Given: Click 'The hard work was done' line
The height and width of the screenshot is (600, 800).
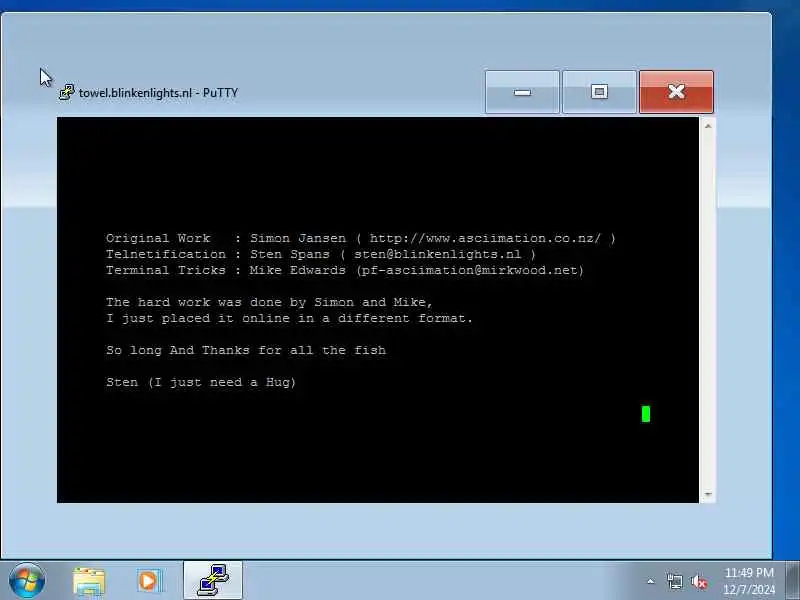Looking at the screenshot, I should [269, 302].
